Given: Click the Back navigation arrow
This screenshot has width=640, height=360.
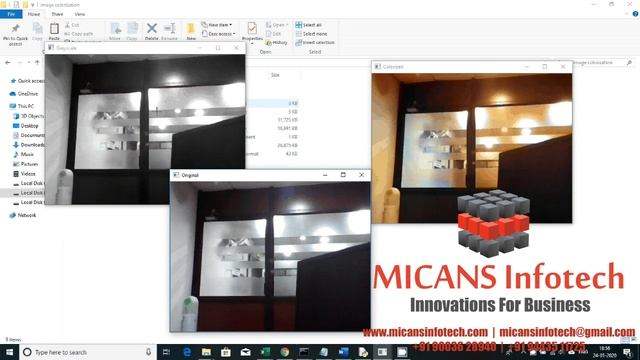Looking at the screenshot, I should click(8, 62).
